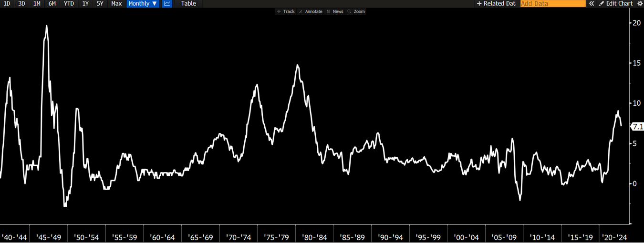Select the Max time range

pos(116,3)
